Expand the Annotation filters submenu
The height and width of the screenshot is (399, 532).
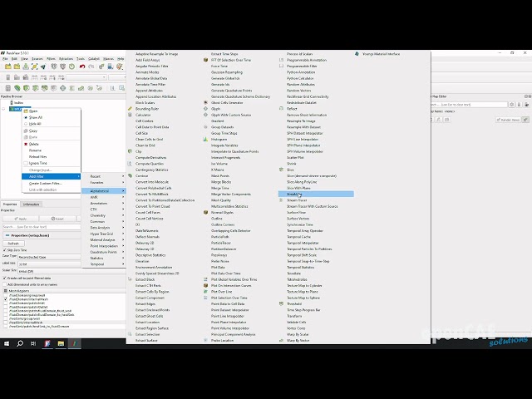point(104,203)
